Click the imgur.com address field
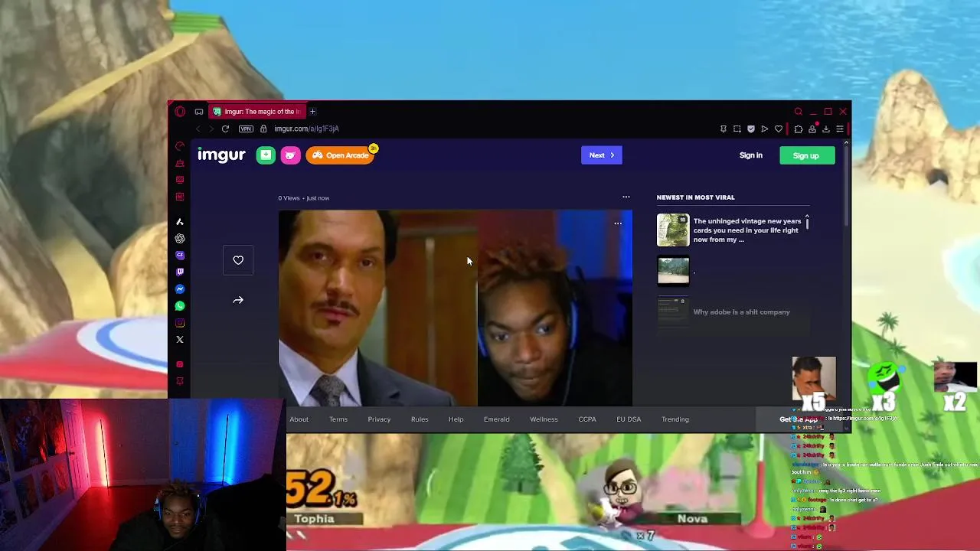 pos(306,129)
